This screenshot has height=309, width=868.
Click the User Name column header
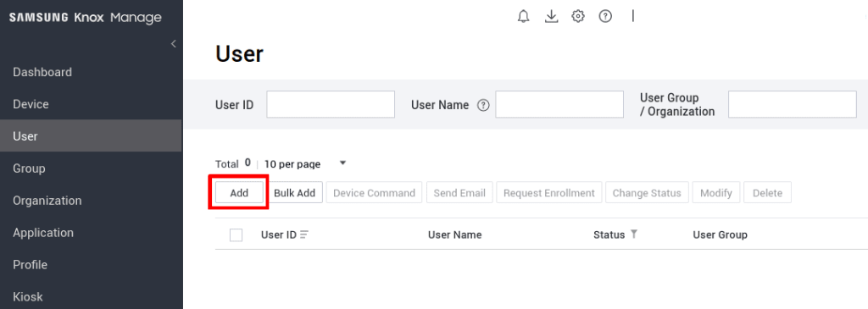coord(454,235)
